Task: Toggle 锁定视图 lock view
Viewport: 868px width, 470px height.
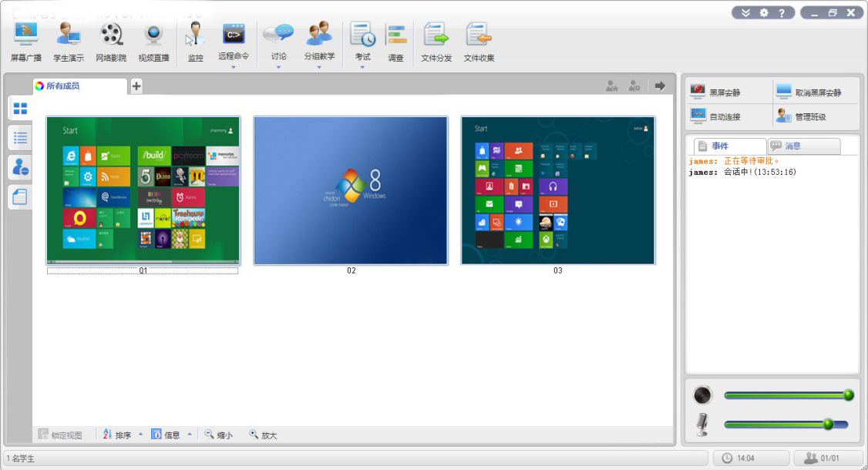Action: [x=60, y=435]
